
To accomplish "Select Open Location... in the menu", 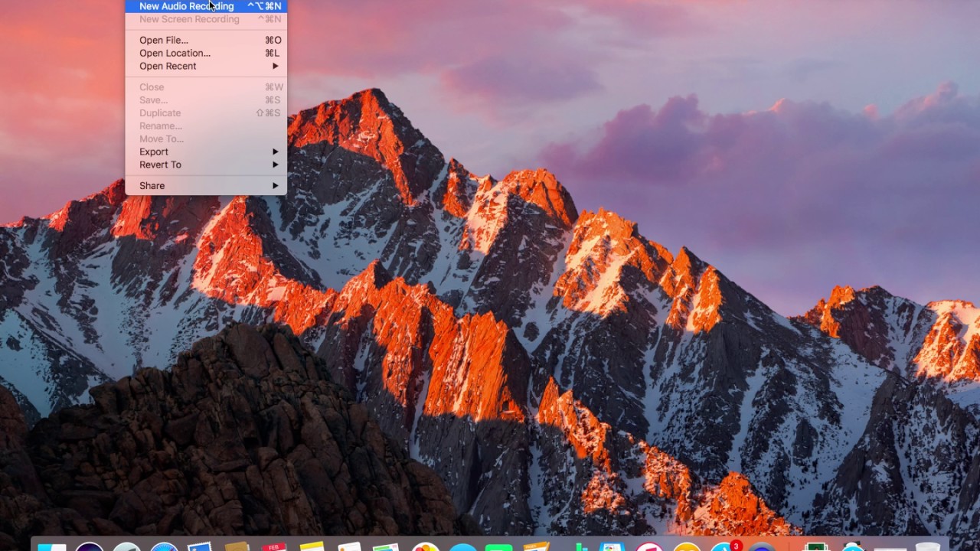I will tap(206, 53).
